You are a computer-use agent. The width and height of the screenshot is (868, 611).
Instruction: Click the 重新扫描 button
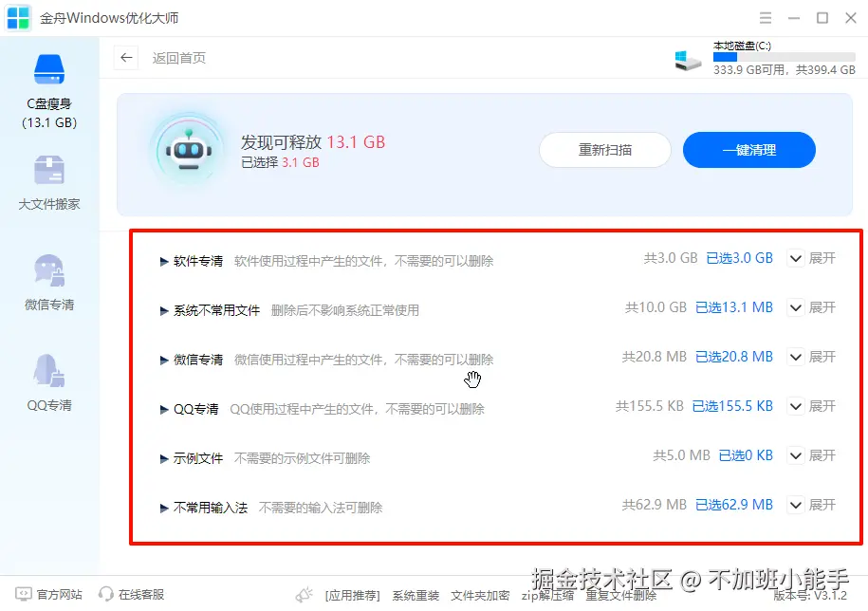click(x=605, y=150)
